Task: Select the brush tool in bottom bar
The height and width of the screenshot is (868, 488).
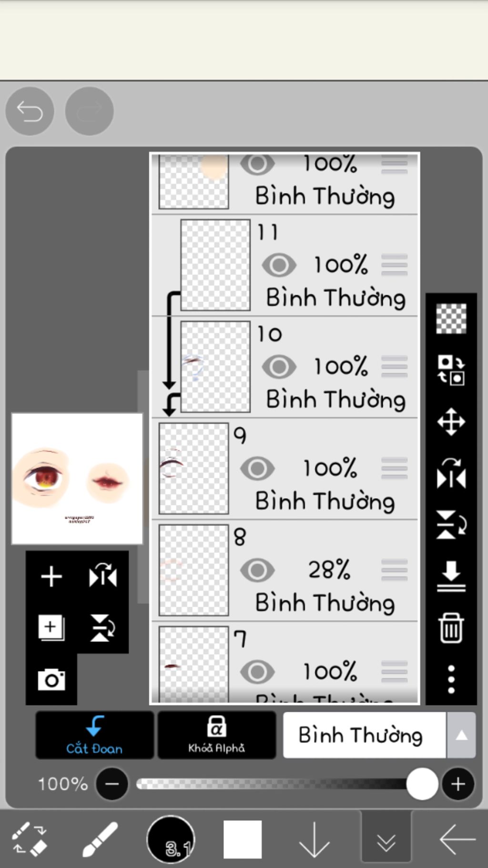Action: click(100, 839)
